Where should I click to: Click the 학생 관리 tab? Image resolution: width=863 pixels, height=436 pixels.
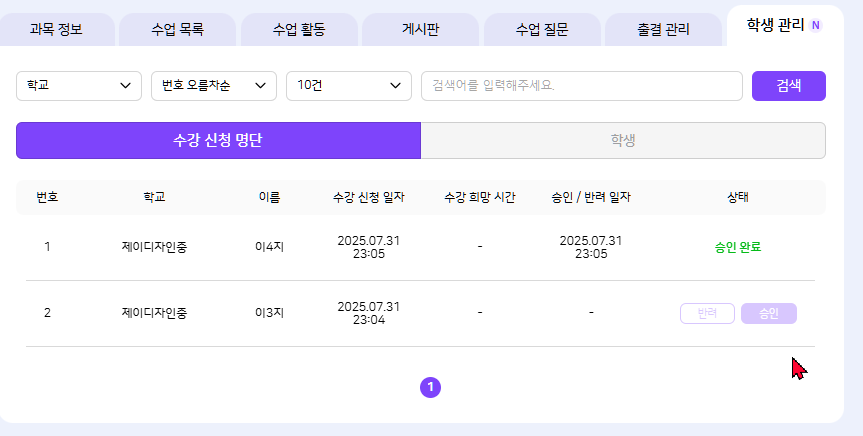point(775,24)
